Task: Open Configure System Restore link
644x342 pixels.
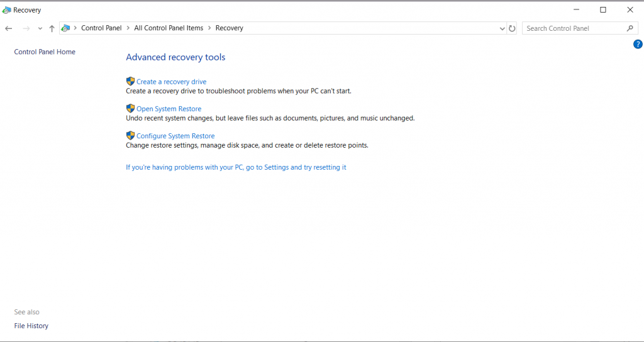Action: (x=175, y=136)
